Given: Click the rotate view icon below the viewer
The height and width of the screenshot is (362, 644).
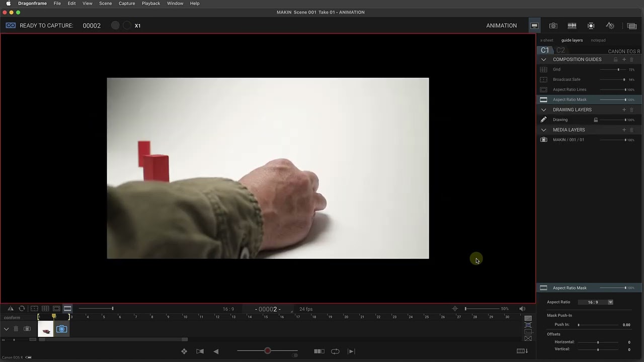Looking at the screenshot, I should pyautogui.click(x=22, y=309).
